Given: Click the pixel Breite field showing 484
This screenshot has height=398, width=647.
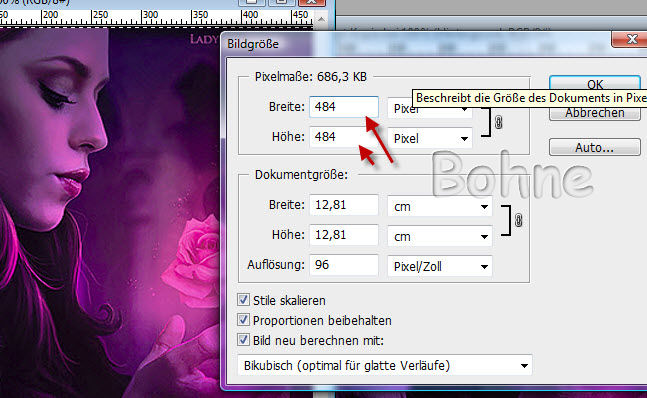Looking at the screenshot, I should point(344,107).
